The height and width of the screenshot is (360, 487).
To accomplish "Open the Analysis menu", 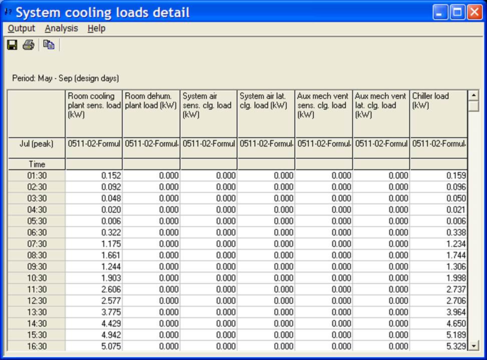I will click(61, 28).
